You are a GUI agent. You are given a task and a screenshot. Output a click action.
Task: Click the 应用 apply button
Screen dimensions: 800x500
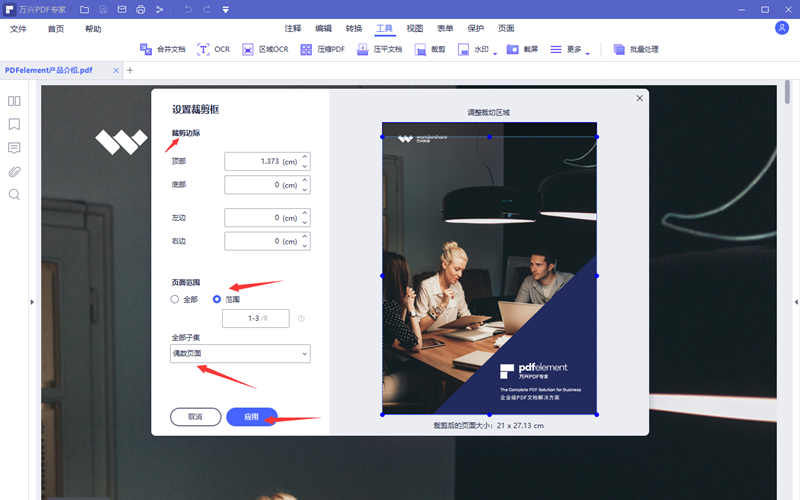tap(252, 417)
